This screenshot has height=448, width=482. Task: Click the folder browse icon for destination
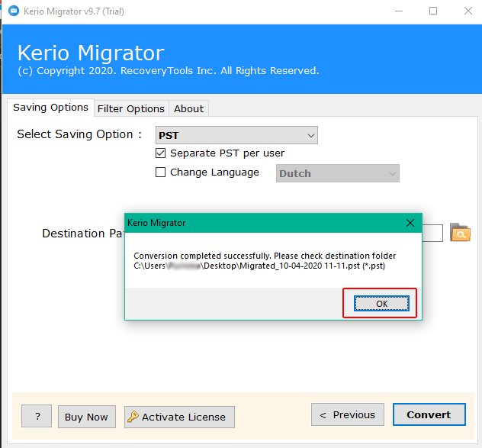460,233
